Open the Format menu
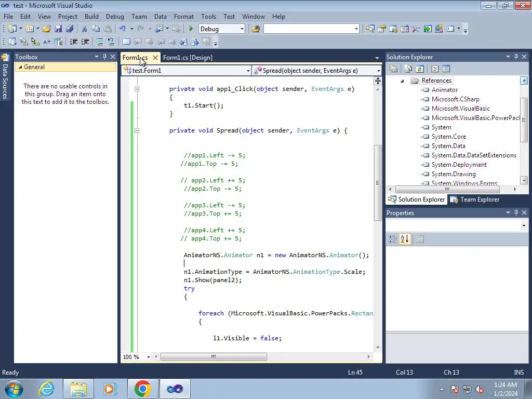This screenshot has width=532, height=399. [x=184, y=16]
